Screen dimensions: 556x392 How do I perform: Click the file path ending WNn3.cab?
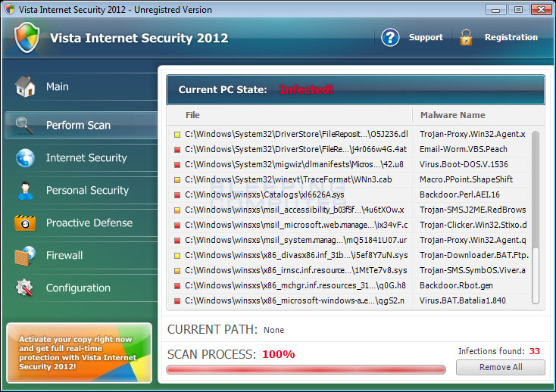click(289, 179)
